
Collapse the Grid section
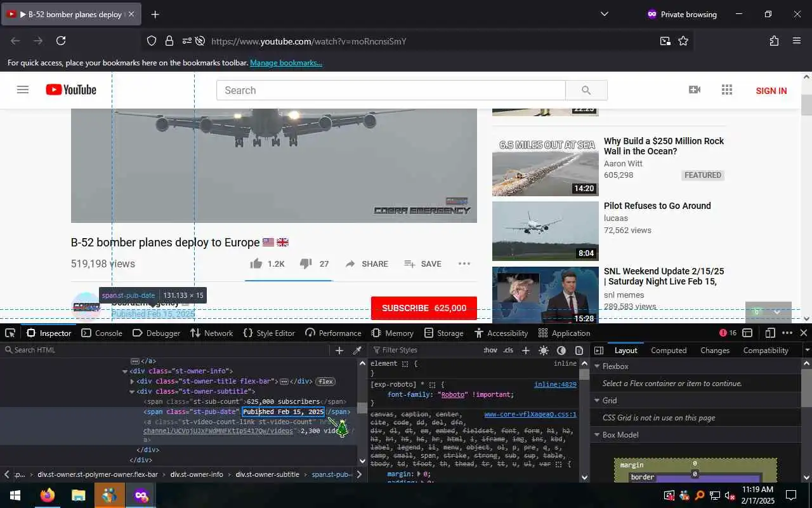click(x=596, y=401)
